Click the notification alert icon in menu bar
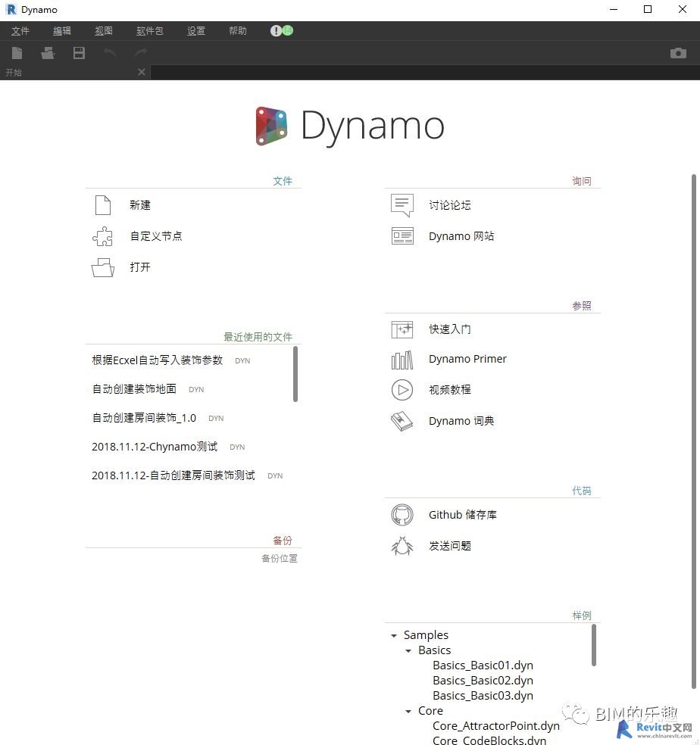 [x=277, y=31]
